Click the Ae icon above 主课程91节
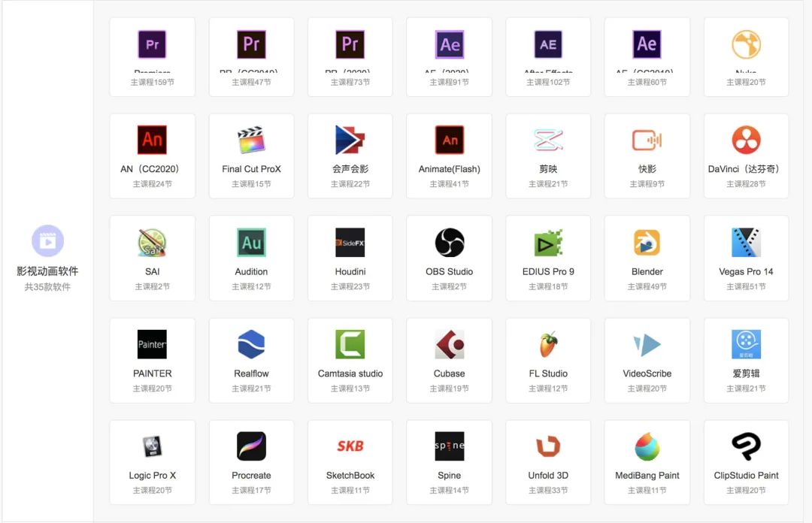 click(450, 44)
